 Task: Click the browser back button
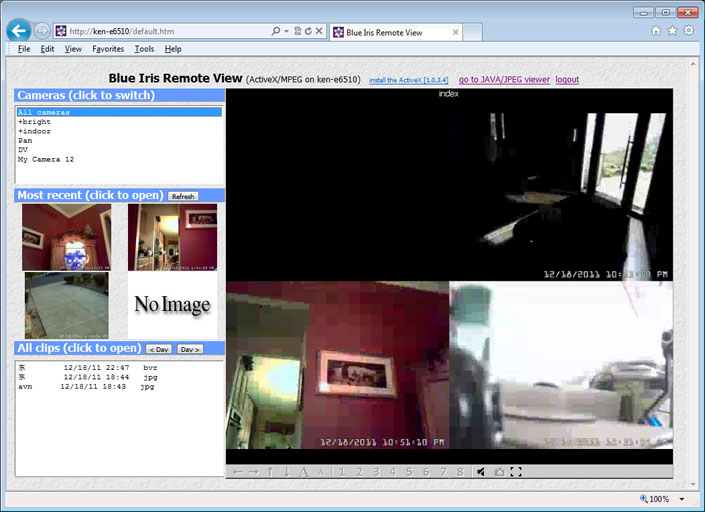pyautogui.click(x=17, y=31)
